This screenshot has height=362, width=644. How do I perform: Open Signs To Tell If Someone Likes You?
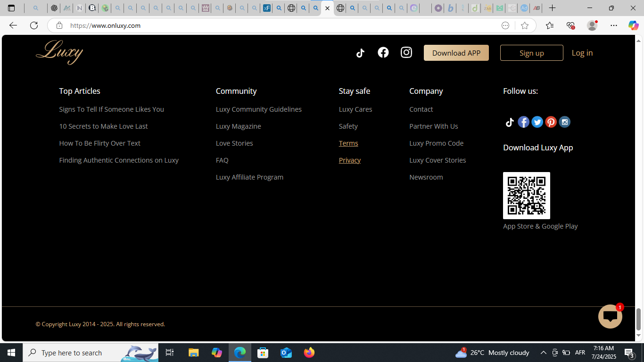coord(112,109)
